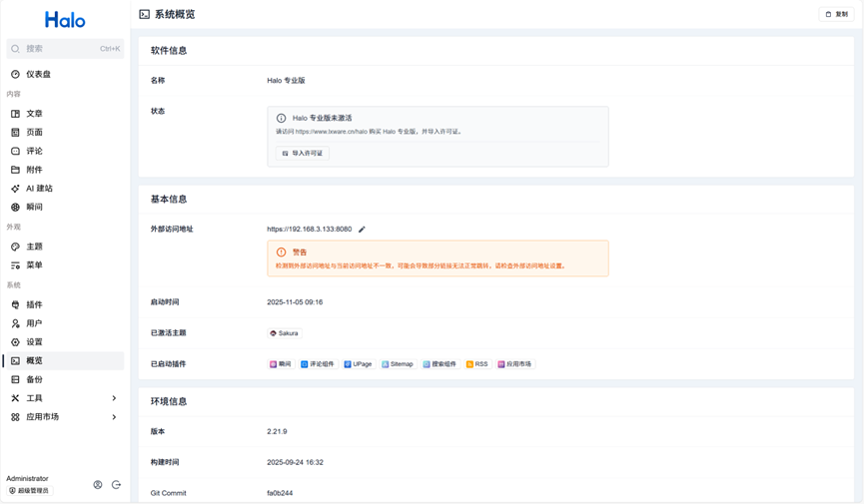Image resolution: width=864 pixels, height=504 pixels.
Task: Open AI 建站 in the sidebar
Action: pyautogui.click(x=39, y=189)
